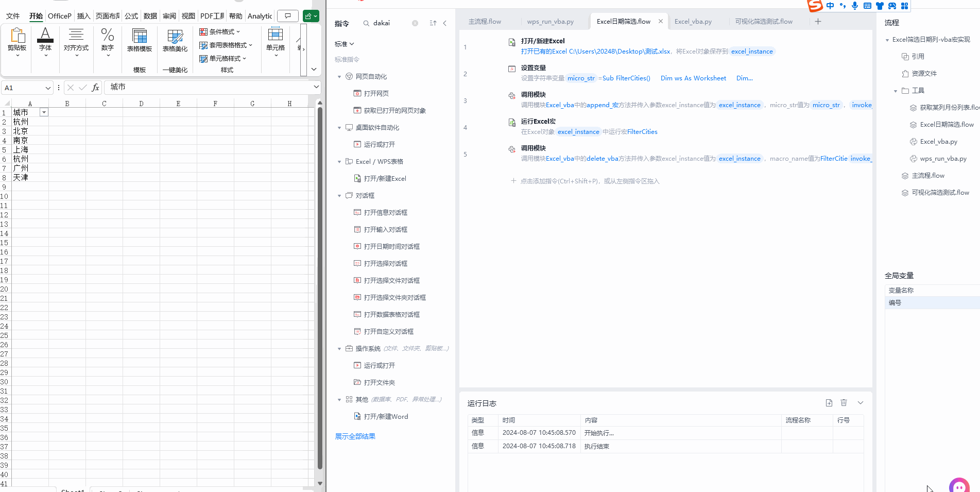Close the Excel日期筛选.flow tab

(661, 21)
